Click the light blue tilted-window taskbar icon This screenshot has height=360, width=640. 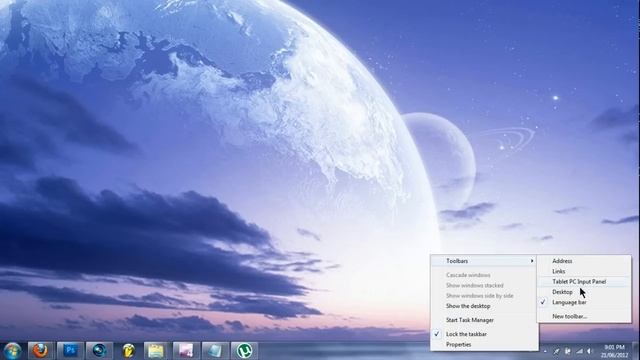click(x=215, y=351)
